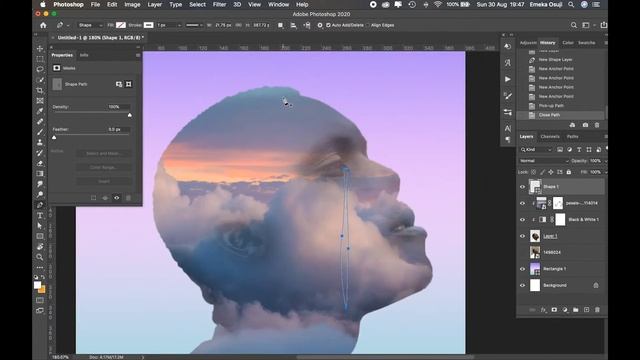Screen dimensions: 640x360
Task: Select the Gradient tool
Action: (40, 174)
